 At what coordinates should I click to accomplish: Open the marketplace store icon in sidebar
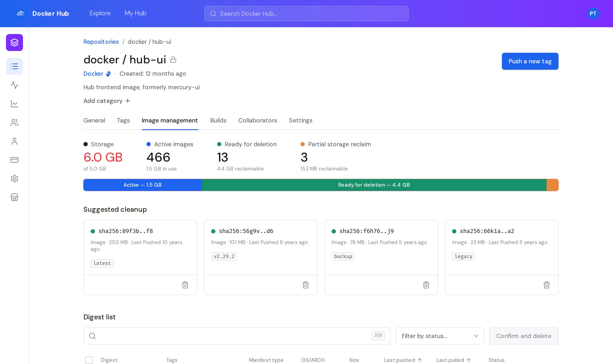click(x=14, y=197)
